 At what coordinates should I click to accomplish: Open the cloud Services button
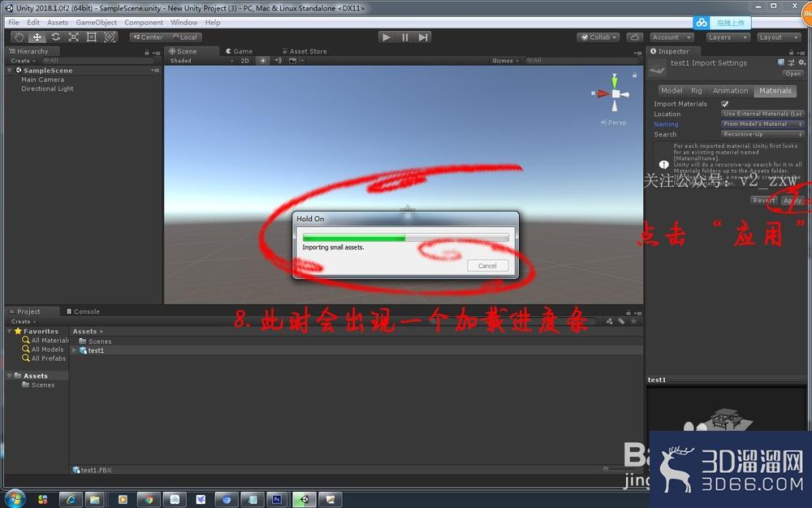coord(634,37)
